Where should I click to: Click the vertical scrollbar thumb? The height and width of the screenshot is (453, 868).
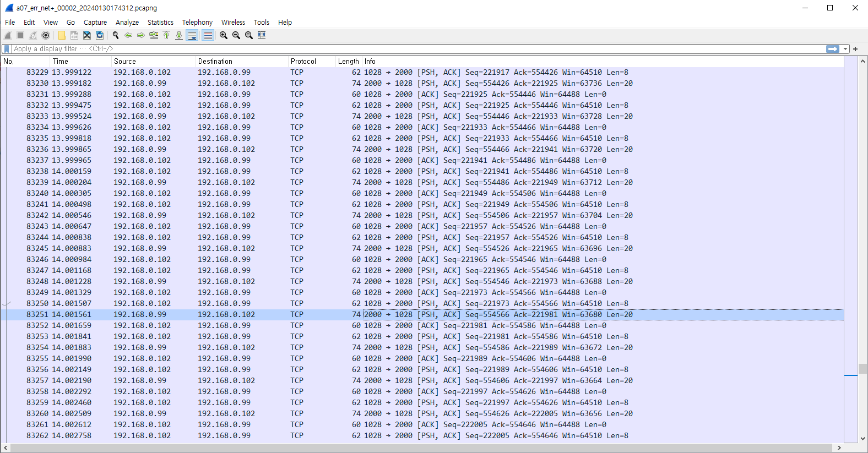pos(862,369)
